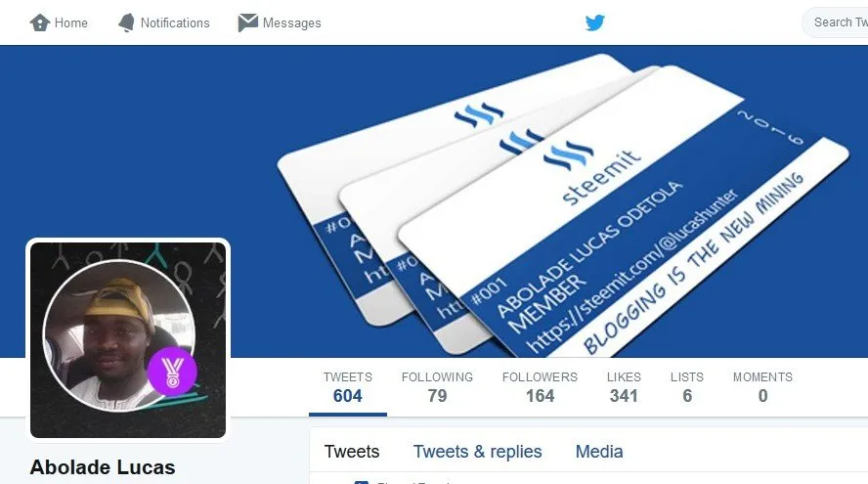Open the Notifications menu item

(x=164, y=22)
